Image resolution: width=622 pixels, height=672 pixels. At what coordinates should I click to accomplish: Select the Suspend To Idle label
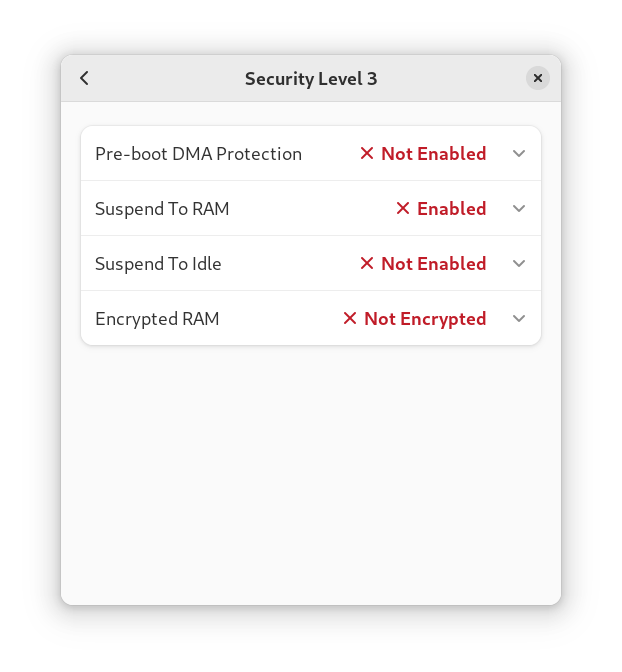158,264
